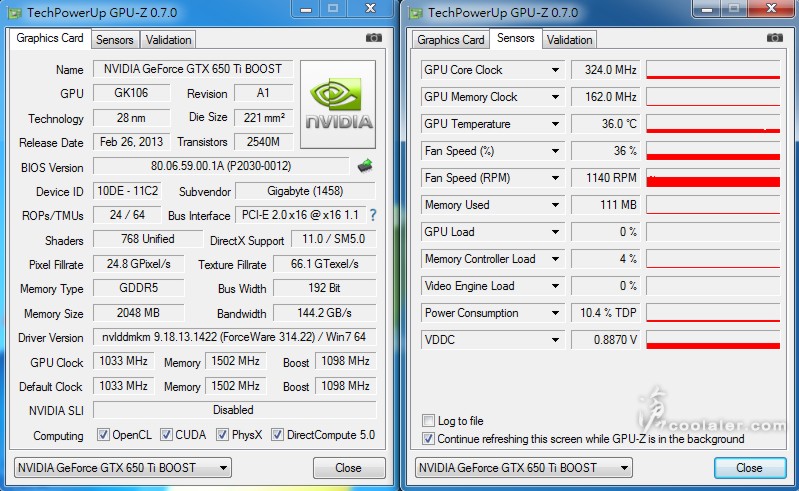The width and height of the screenshot is (799, 491).
Task: Click the NVIDIA SLI Disabled field
Action: coord(234,410)
